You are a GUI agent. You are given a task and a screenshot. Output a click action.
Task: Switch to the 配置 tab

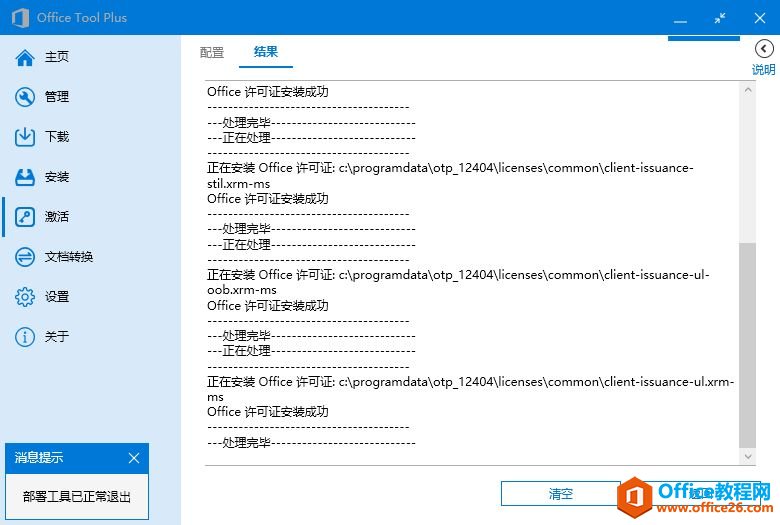click(212, 52)
